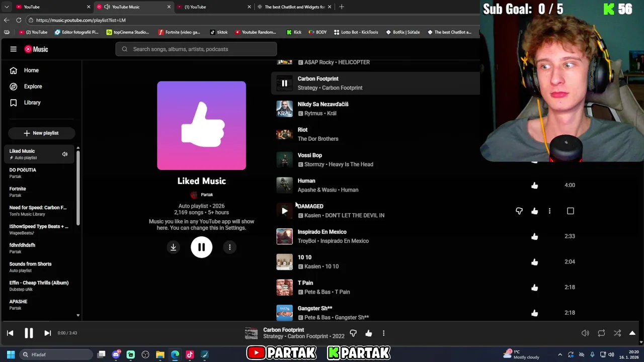
Task: Unlike the Gangster Sh** track
Action: [534, 313]
